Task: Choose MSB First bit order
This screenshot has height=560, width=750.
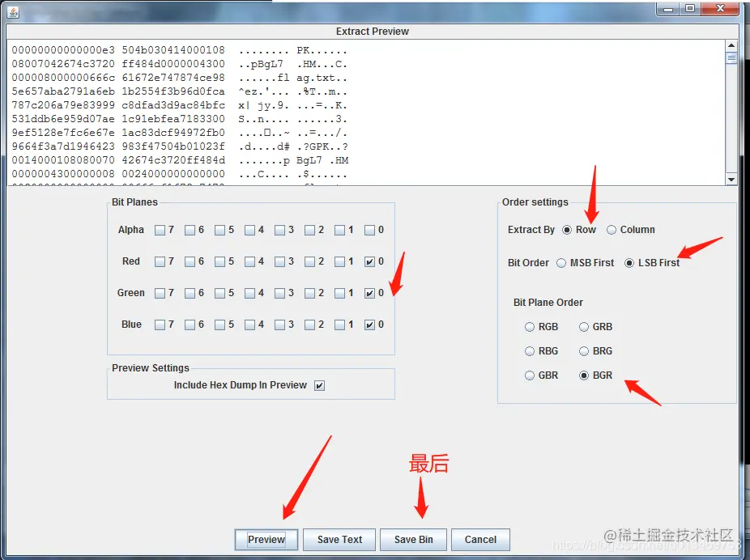Action: (561, 263)
